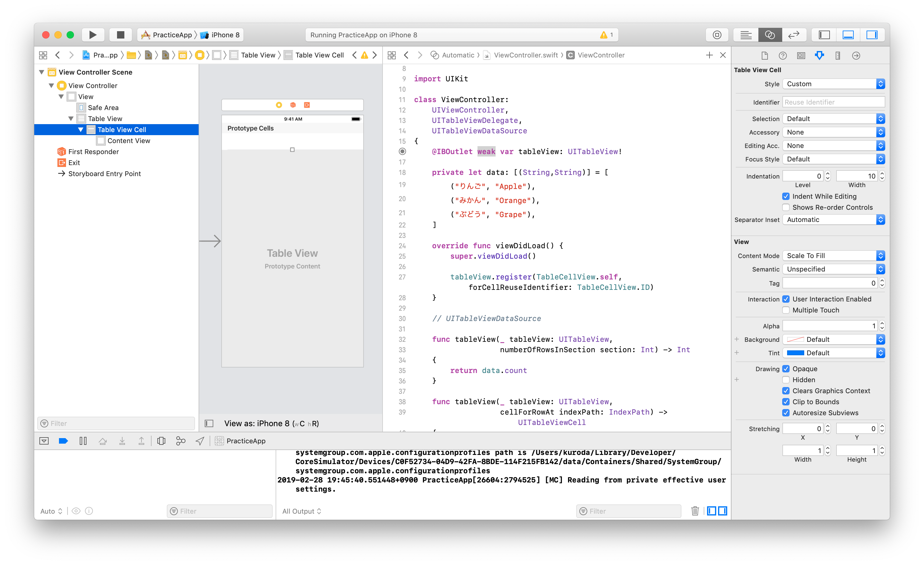Switch to the Standard editor
The width and height of the screenshot is (924, 565).
[746, 35]
